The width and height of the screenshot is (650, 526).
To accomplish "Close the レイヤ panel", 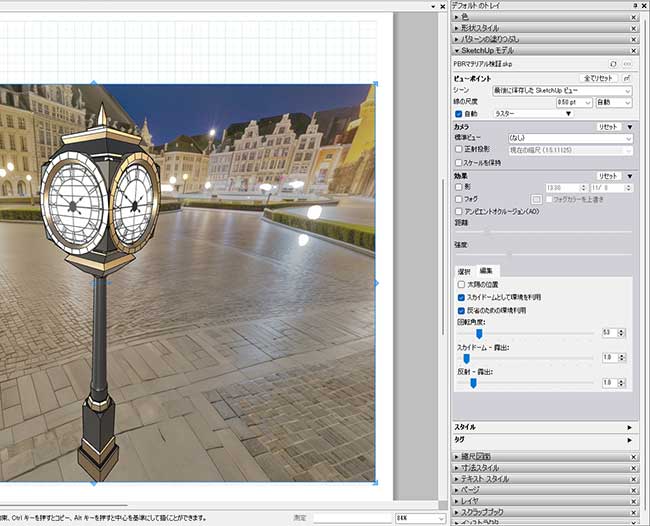I will (633, 502).
